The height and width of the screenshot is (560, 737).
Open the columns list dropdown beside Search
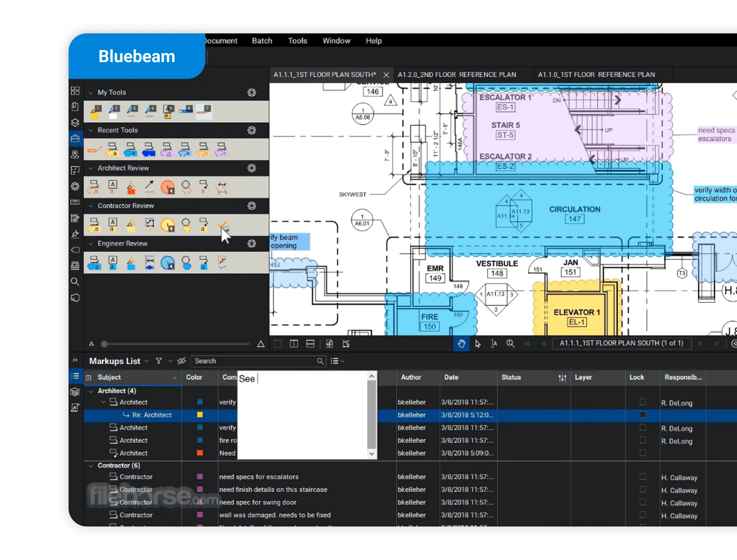click(338, 361)
